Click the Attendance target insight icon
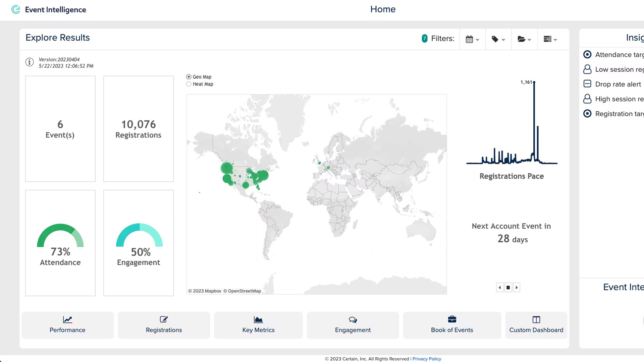 pos(587,55)
